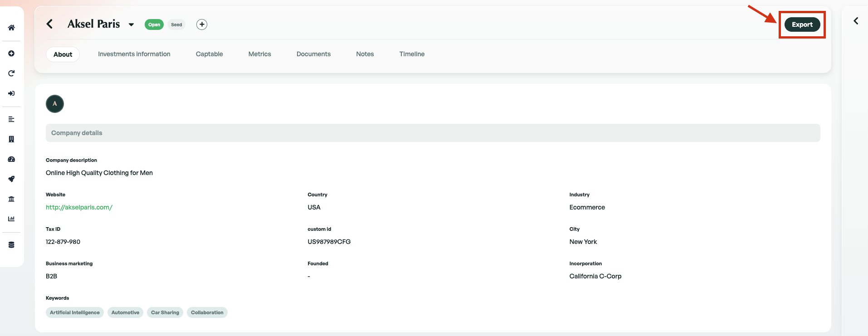868x336 pixels.
Task: Click the Artificial Intelligence keyword tag
Action: (75, 312)
